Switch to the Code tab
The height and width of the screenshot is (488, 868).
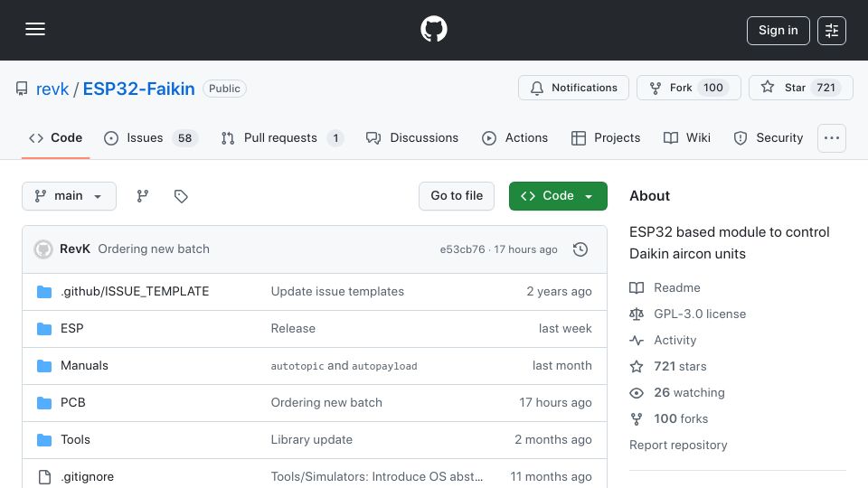pos(55,137)
